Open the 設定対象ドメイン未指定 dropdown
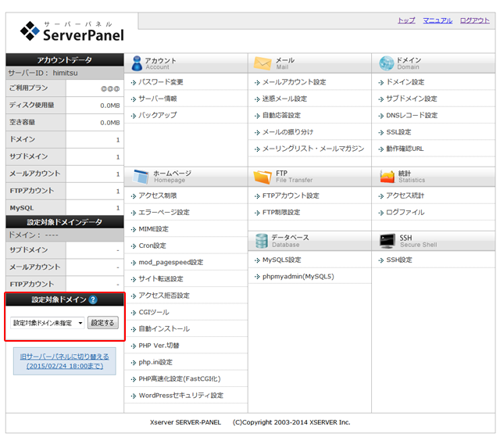 pos(48,322)
